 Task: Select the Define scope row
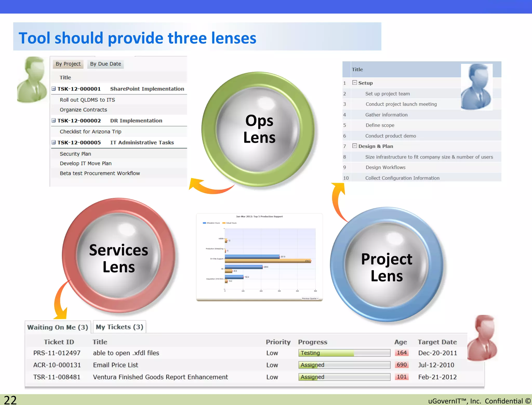(422, 125)
